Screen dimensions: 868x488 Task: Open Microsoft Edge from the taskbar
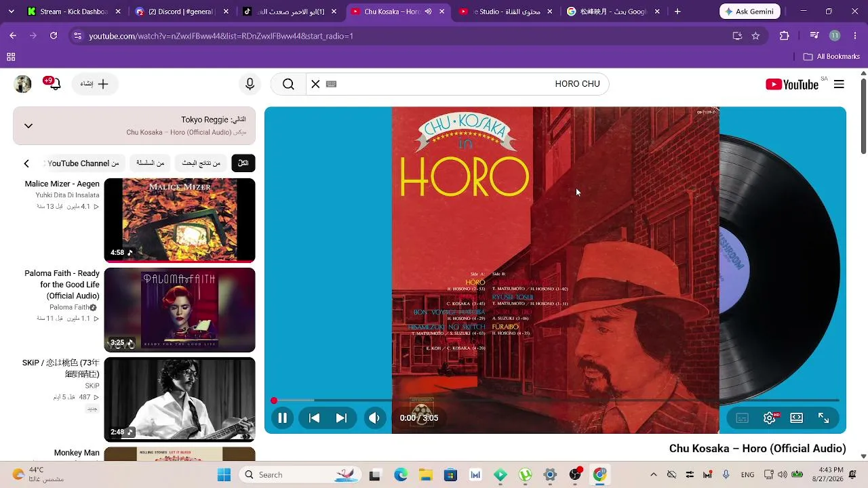401,474
